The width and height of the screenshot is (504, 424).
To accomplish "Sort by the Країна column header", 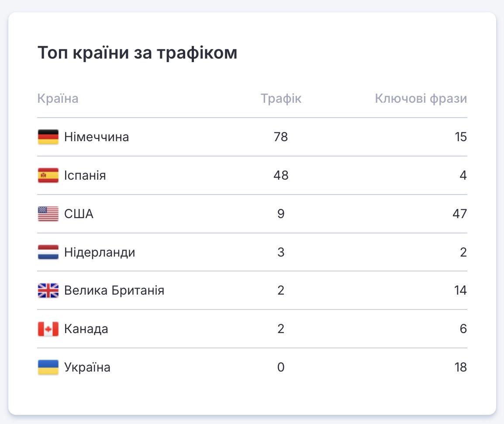I will (58, 99).
